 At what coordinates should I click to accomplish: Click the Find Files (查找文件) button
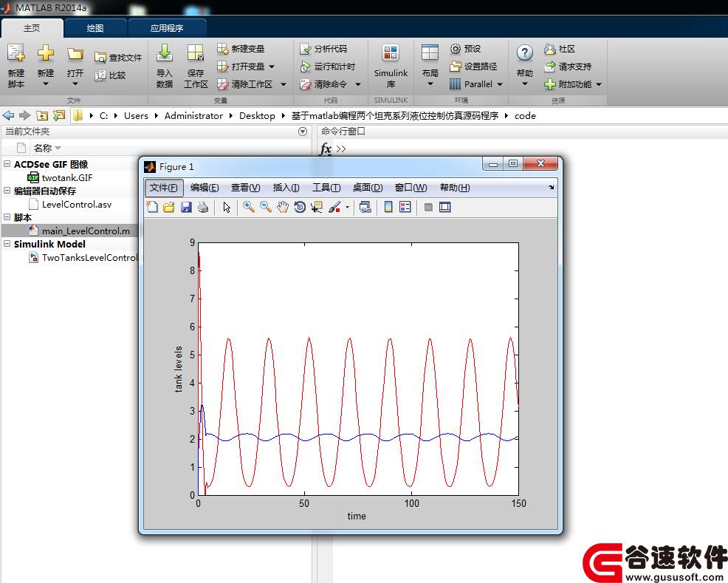[118, 57]
